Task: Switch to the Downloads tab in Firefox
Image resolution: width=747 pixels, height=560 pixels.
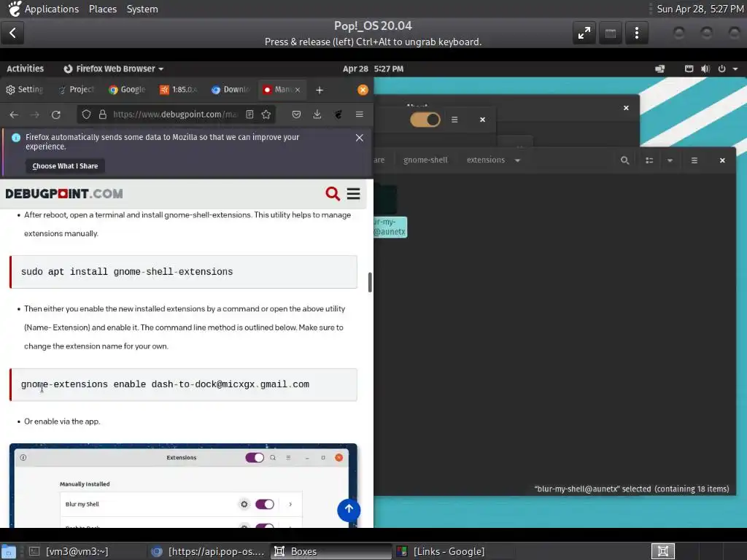Action: click(x=231, y=90)
